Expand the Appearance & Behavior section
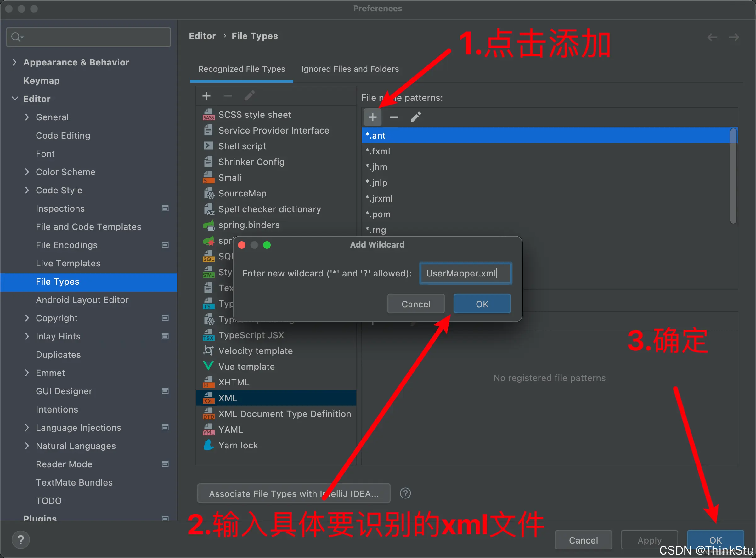 point(14,62)
